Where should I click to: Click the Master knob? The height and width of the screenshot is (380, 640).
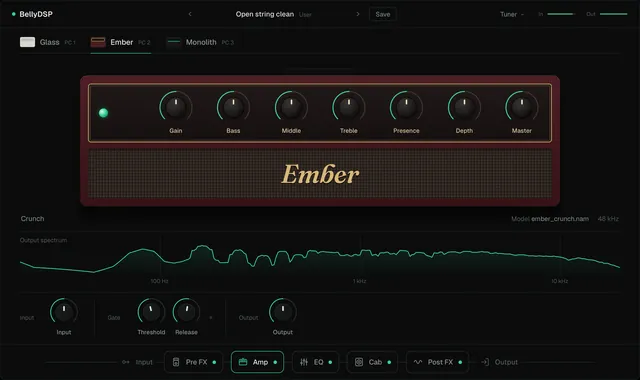[522, 107]
